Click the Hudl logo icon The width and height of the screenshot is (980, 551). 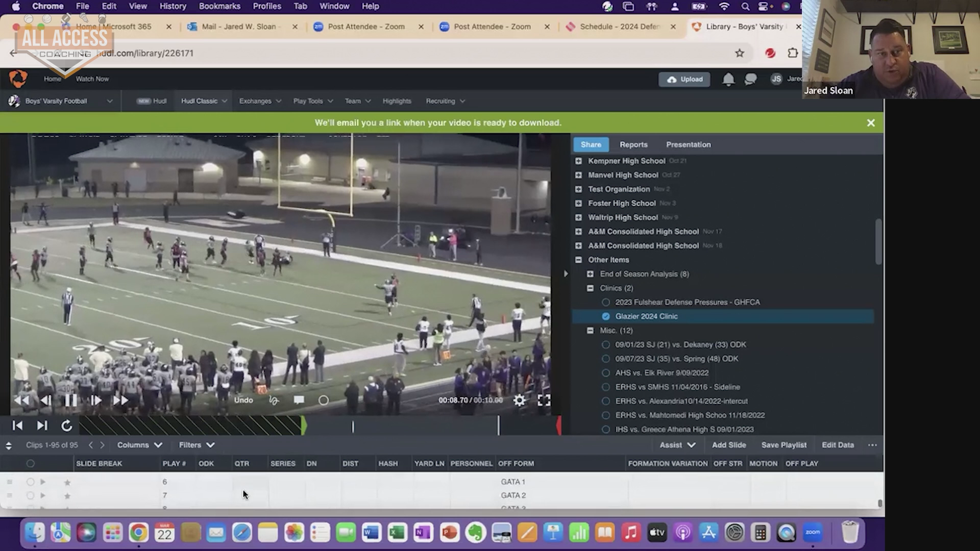18,79
